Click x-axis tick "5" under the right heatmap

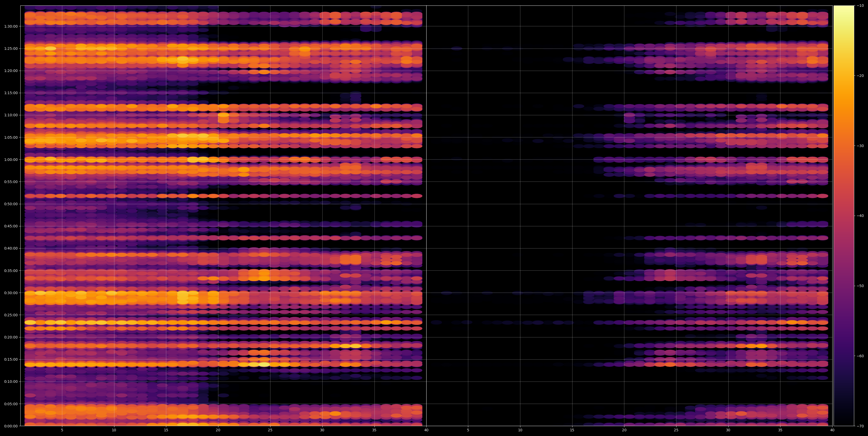click(468, 430)
